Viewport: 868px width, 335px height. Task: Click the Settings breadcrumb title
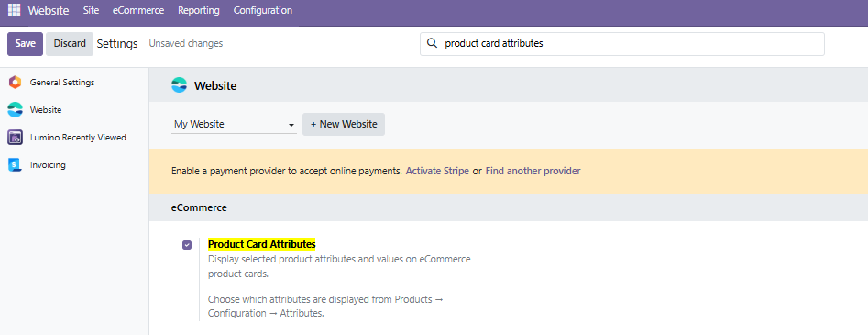(x=117, y=44)
